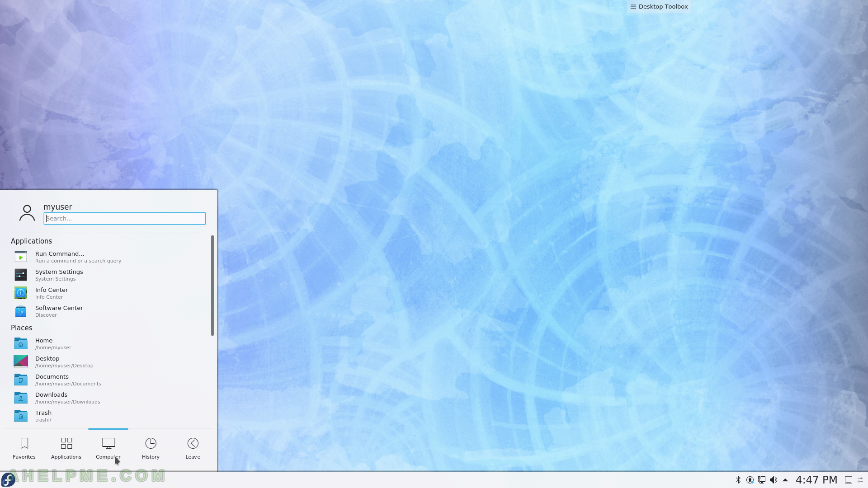Image resolution: width=868 pixels, height=488 pixels.
Task: Select the Computer tab
Action: pyautogui.click(x=108, y=448)
